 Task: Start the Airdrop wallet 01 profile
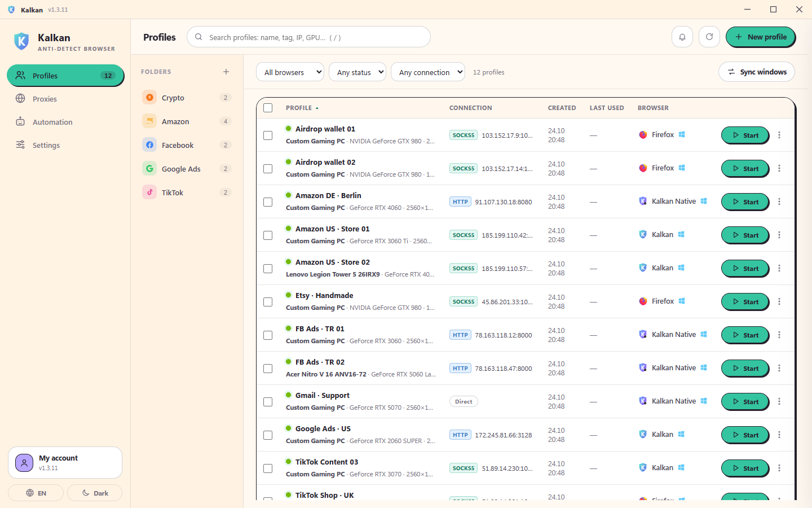[x=745, y=135]
